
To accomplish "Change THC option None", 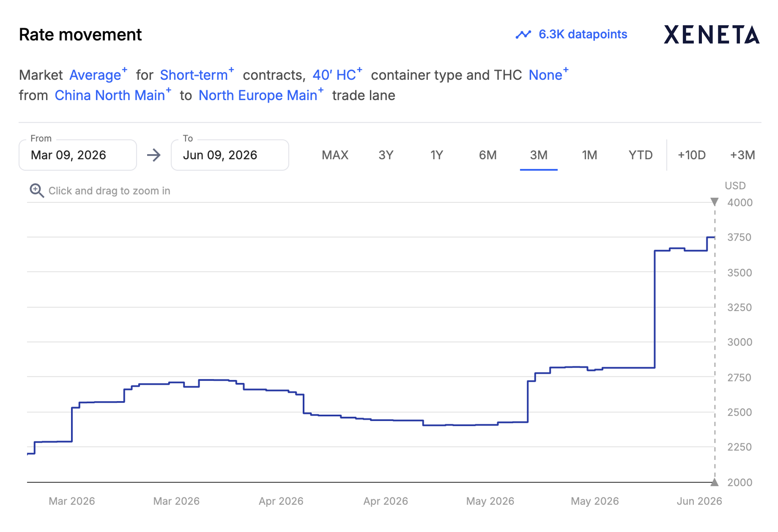I will point(549,75).
